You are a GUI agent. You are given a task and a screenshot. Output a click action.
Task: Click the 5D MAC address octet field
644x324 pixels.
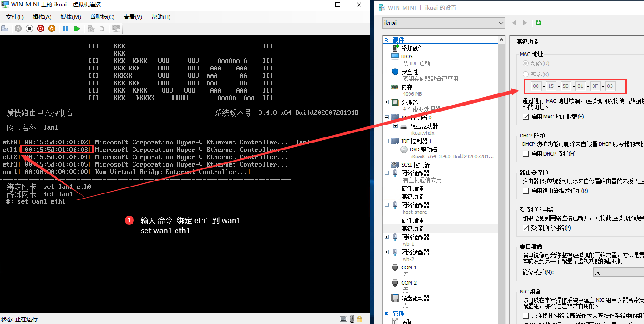566,86
